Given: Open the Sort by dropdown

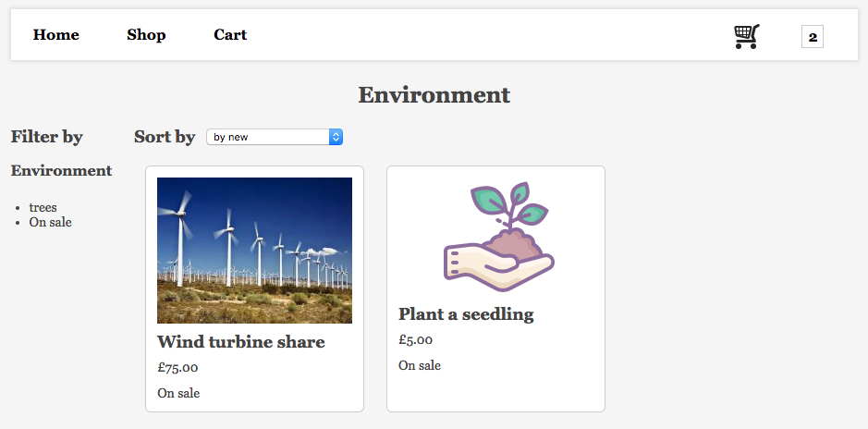Looking at the screenshot, I should click(x=275, y=137).
